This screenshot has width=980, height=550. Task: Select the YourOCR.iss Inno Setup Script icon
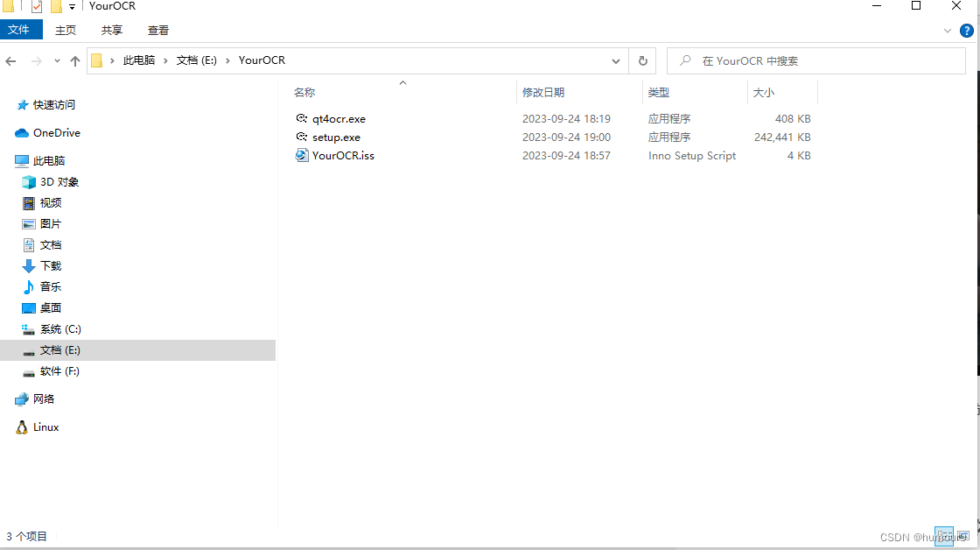(301, 155)
